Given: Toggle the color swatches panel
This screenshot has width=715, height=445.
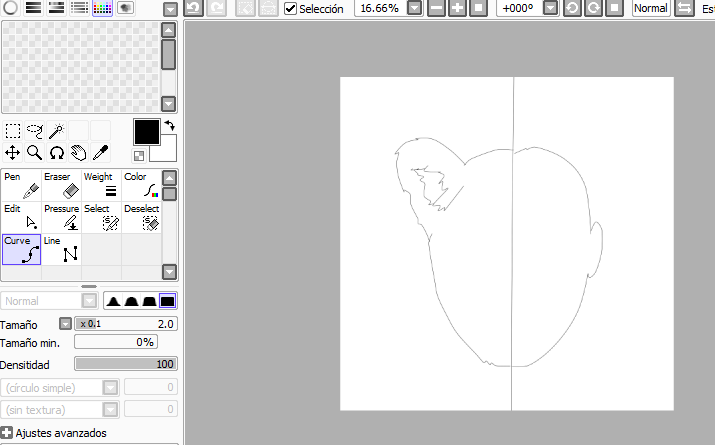Looking at the screenshot, I should coord(102,7).
